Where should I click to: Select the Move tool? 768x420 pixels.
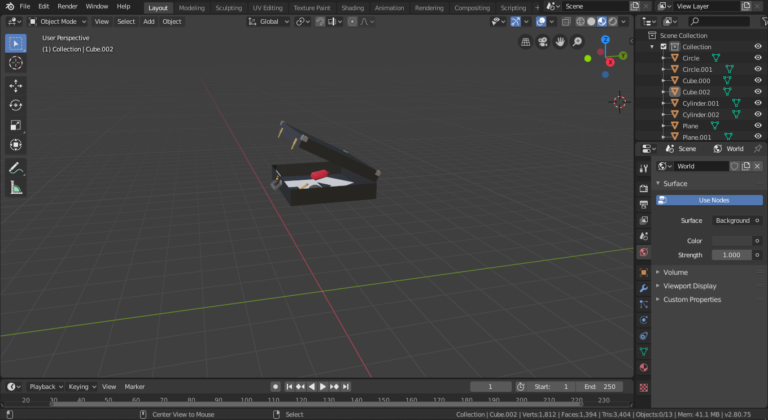(16, 86)
